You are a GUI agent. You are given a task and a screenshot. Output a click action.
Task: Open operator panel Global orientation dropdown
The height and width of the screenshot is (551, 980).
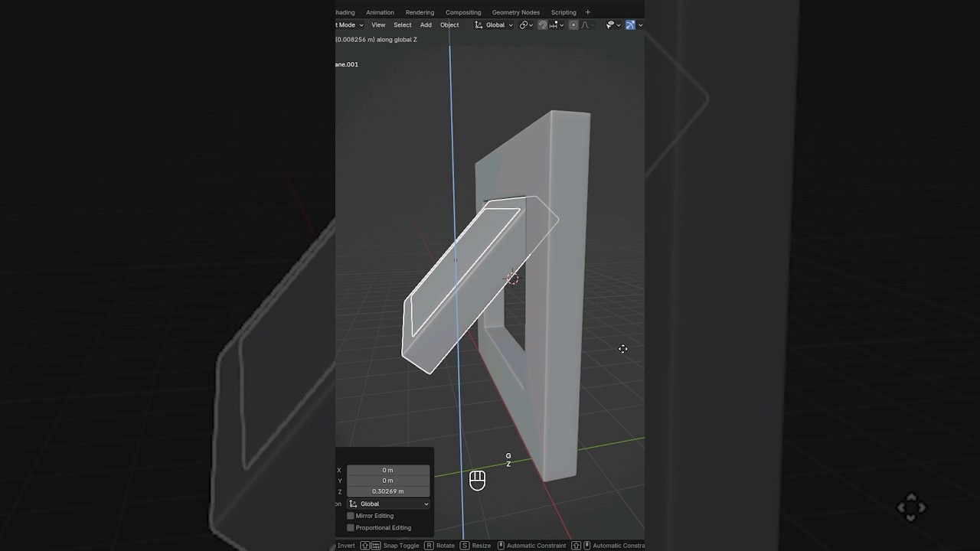(388, 504)
